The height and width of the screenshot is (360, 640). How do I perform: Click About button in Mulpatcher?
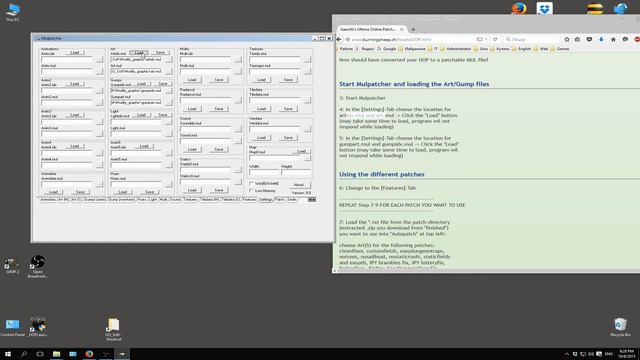[x=299, y=184]
